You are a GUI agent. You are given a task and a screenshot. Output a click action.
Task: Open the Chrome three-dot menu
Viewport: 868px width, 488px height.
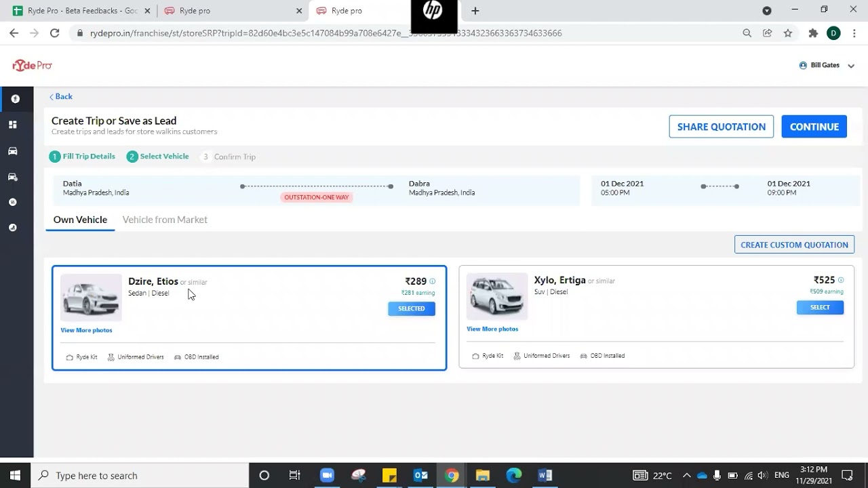[854, 33]
